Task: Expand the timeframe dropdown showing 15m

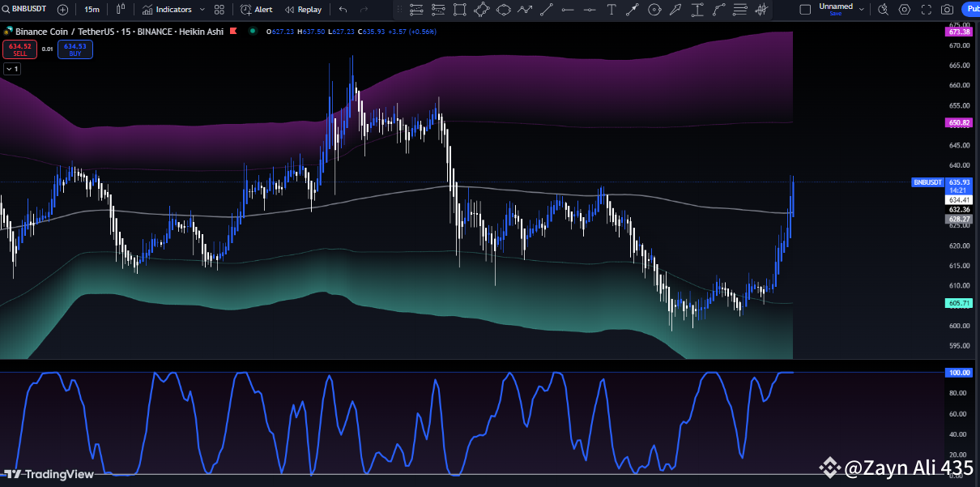Action: click(92, 9)
